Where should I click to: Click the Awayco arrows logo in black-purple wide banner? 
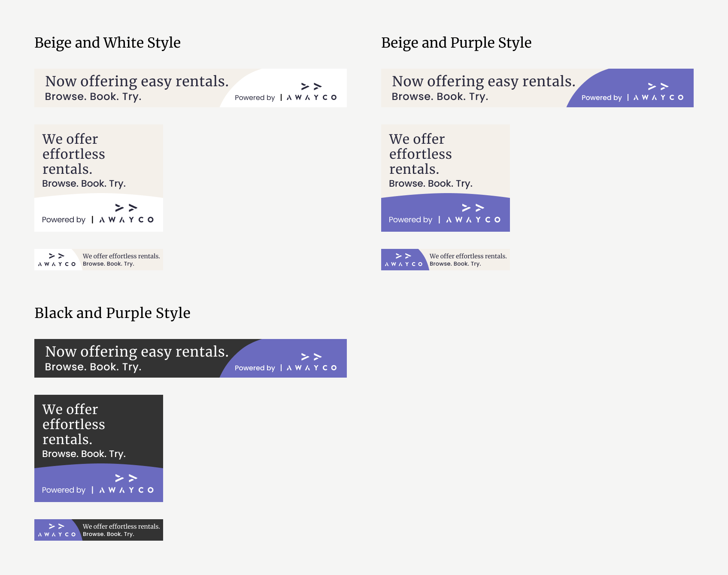click(311, 362)
